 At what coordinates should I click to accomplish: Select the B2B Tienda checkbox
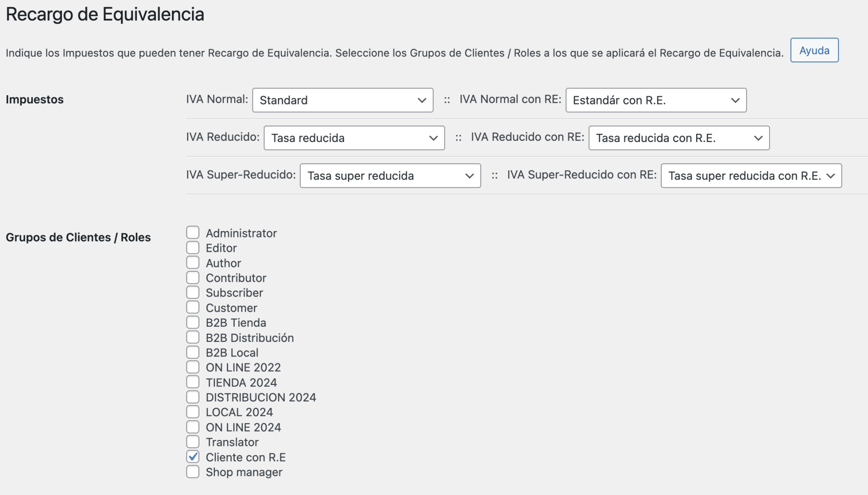pos(193,323)
